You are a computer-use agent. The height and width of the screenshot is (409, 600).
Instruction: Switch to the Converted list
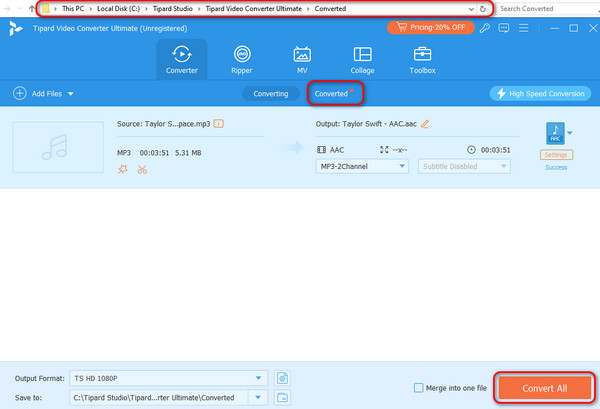332,94
